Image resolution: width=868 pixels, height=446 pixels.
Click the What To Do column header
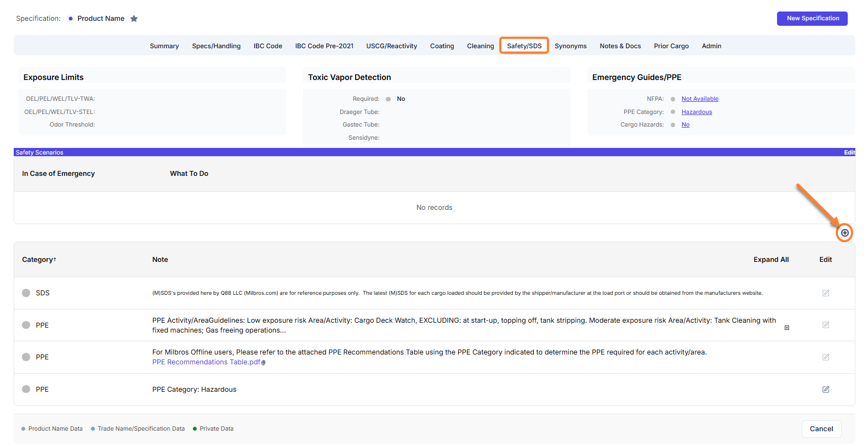pos(189,174)
